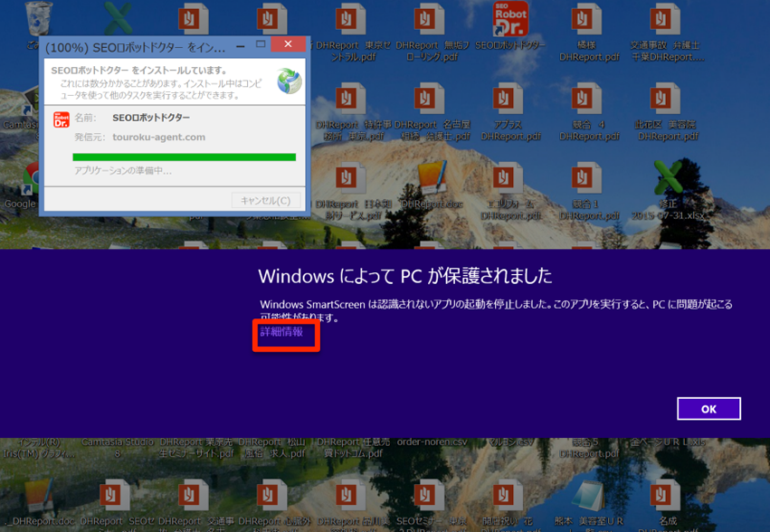
Task: Click the order-noren.csv file label
Action: (432, 442)
